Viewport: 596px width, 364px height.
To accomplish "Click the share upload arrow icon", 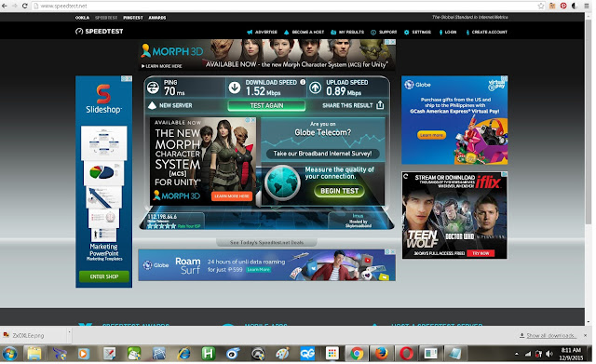I will pos(380,105).
